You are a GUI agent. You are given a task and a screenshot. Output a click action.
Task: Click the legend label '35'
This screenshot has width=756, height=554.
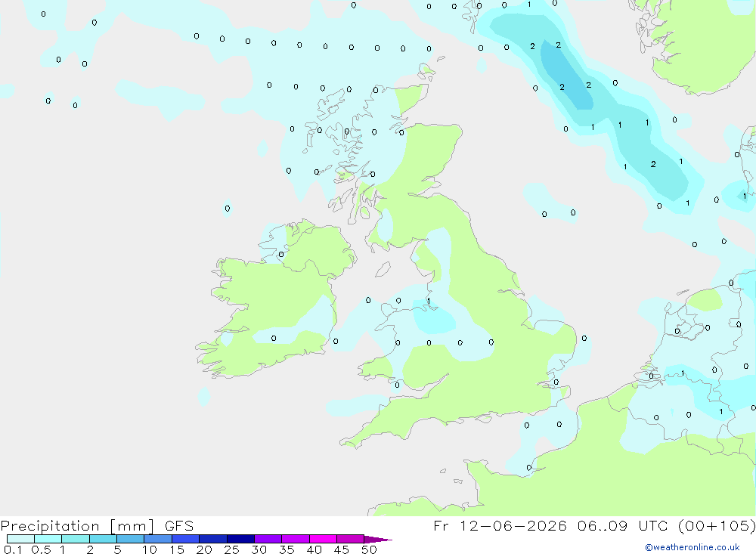coord(287,549)
